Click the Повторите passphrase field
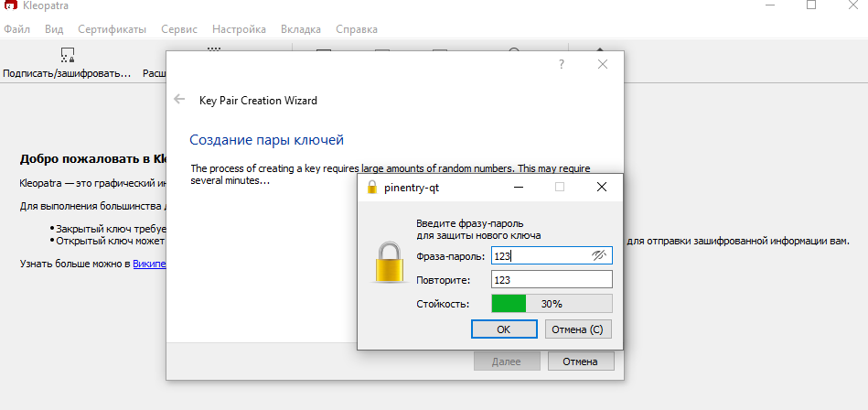The width and height of the screenshot is (868, 410). tap(552, 279)
